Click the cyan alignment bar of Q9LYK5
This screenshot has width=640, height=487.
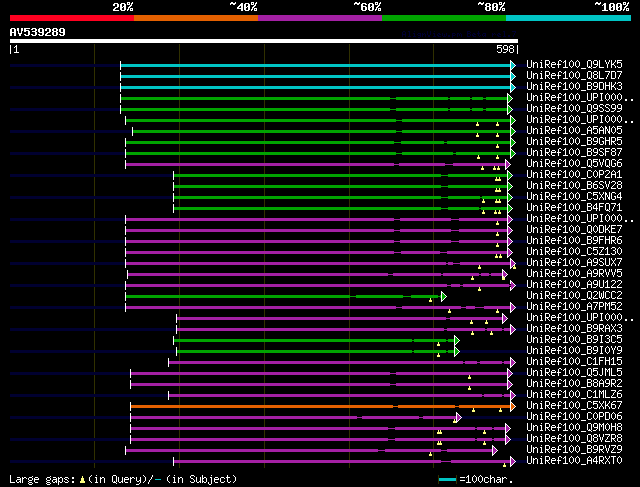click(x=316, y=65)
